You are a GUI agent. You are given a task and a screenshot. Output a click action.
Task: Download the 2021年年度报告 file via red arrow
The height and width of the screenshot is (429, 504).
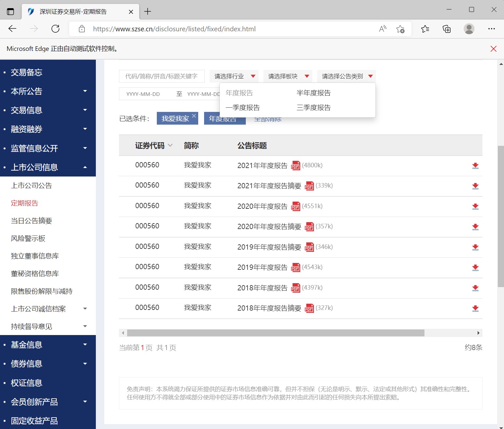[475, 166]
